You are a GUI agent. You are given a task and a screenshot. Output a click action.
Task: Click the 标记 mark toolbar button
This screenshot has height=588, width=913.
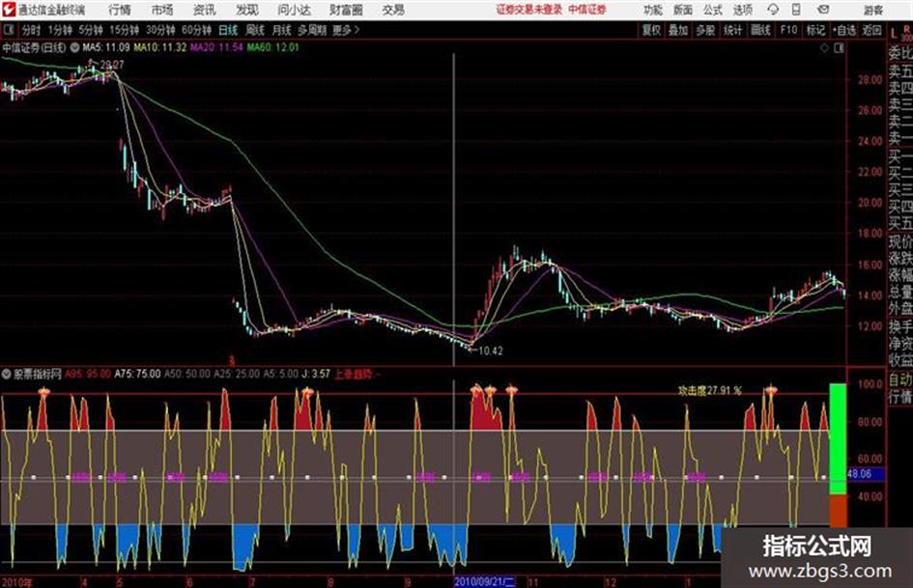pos(815,30)
